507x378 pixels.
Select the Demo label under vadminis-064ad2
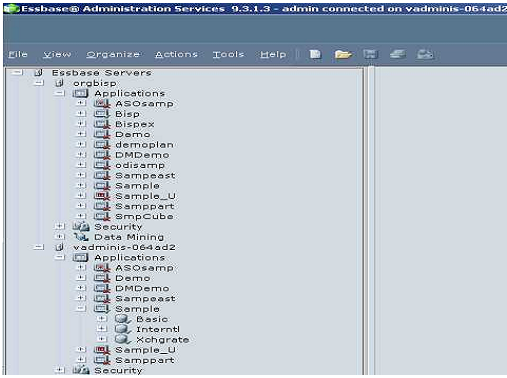(132, 278)
